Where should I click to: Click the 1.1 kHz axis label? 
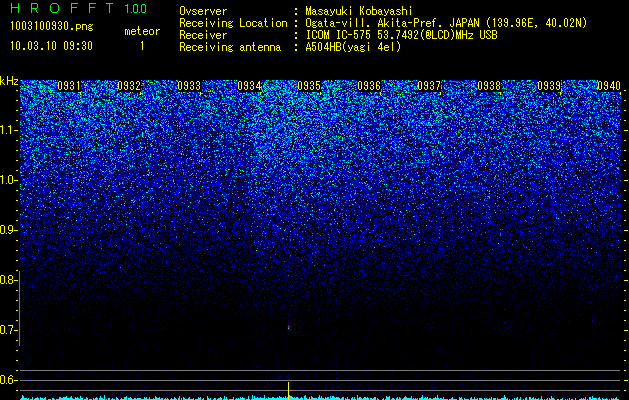pos(8,130)
